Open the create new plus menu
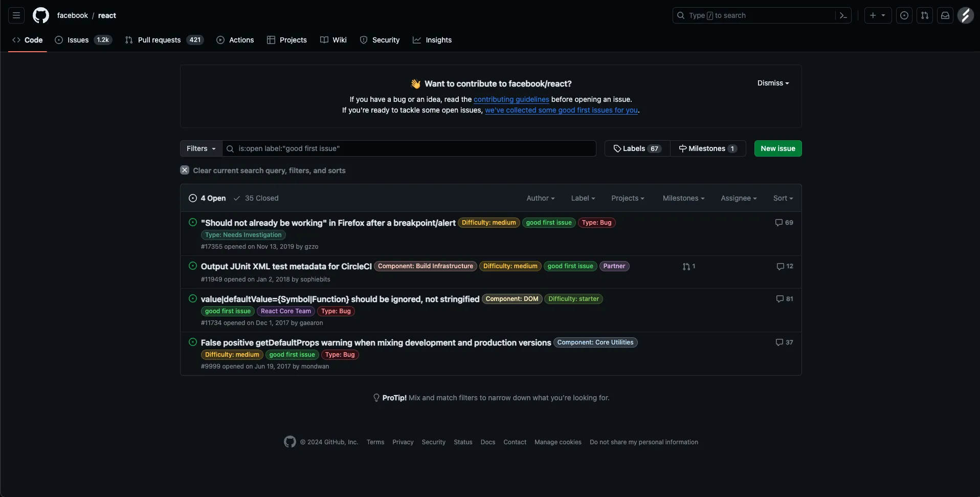 (x=878, y=15)
